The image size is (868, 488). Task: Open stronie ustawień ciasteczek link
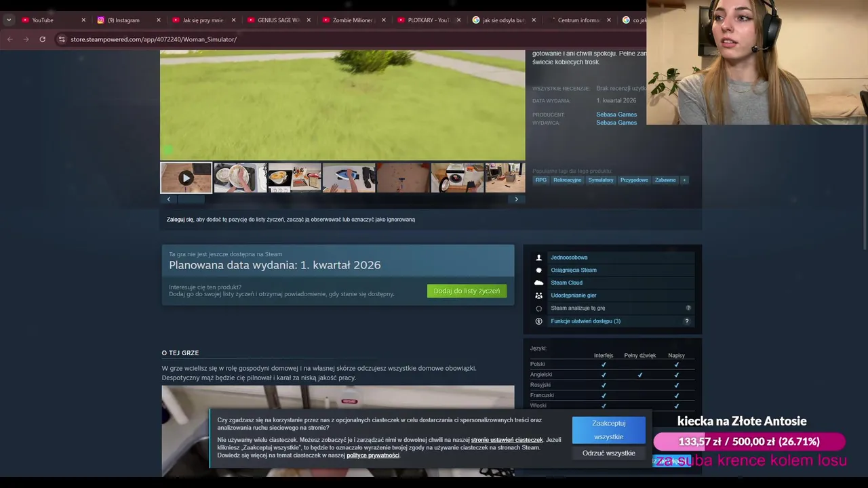click(x=507, y=440)
